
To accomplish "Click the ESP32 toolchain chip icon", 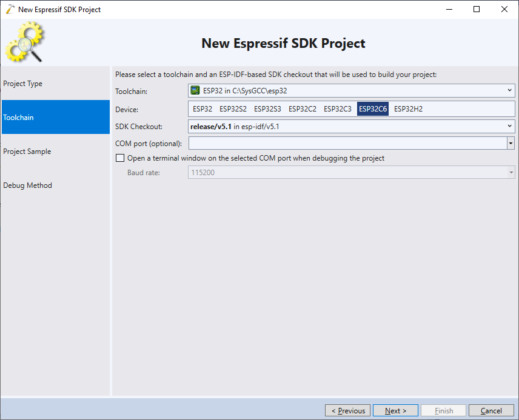I will (x=195, y=90).
